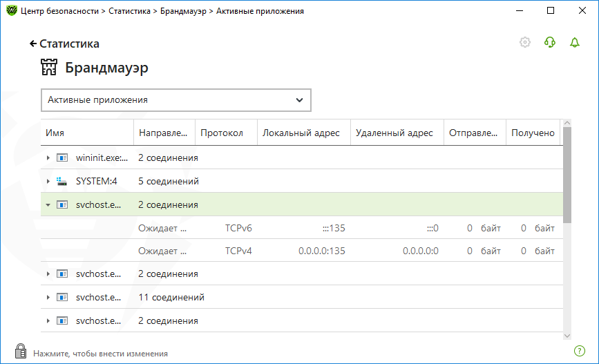Click Нажмите, чтобы внести изменения text
This screenshot has width=599, height=364.
tap(100, 354)
